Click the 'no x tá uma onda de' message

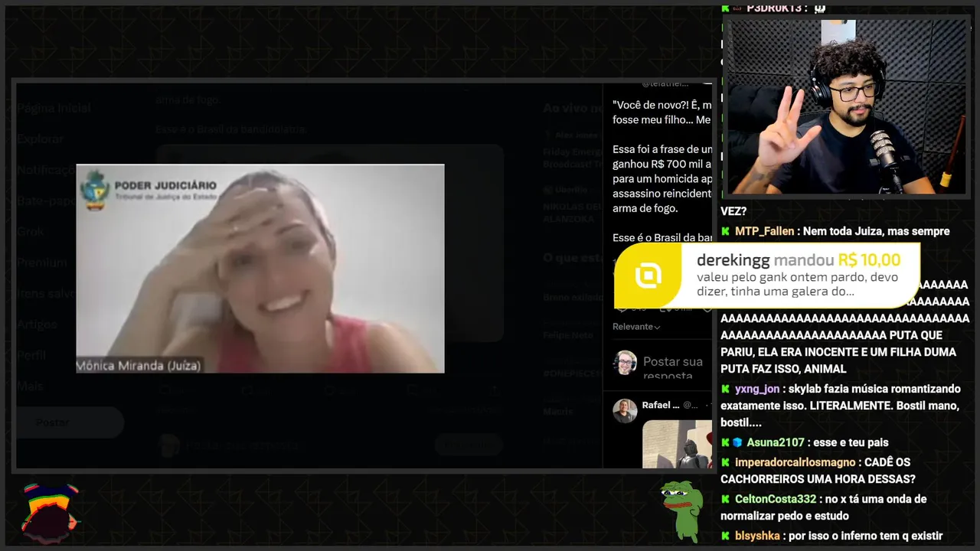[x=823, y=507]
